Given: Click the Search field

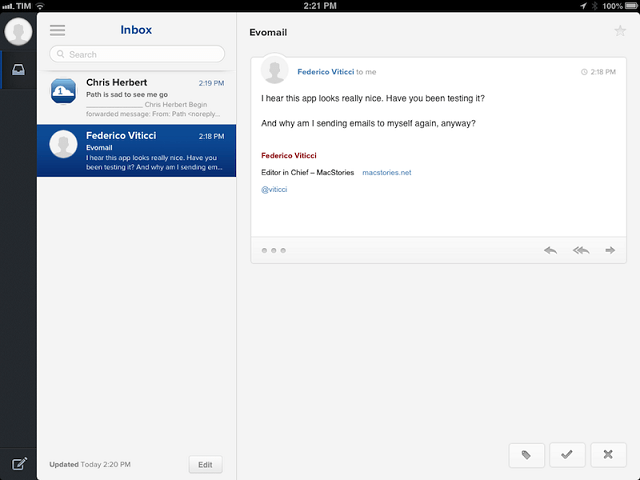Looking at the screenshot, I should 137,54.
